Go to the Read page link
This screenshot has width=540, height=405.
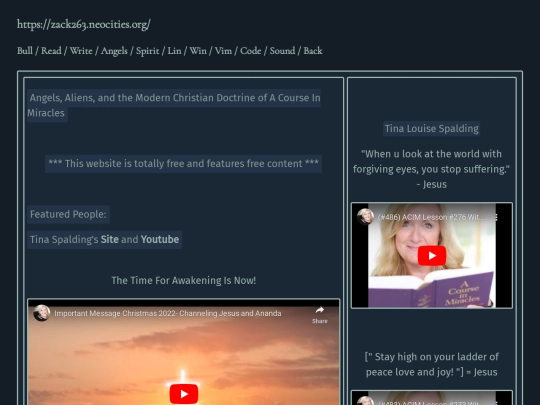tap(51, 51)
